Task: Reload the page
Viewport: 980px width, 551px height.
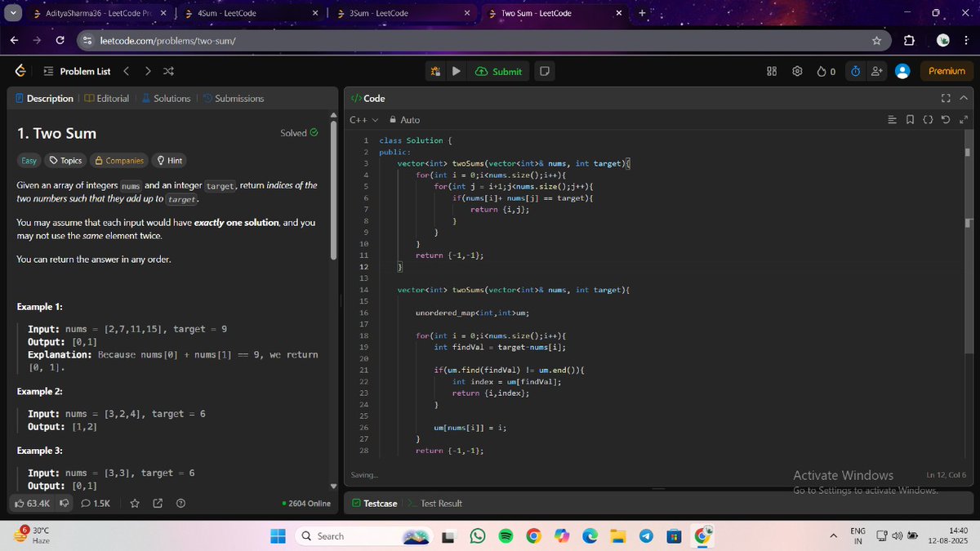Action: [x=60, y=40]
